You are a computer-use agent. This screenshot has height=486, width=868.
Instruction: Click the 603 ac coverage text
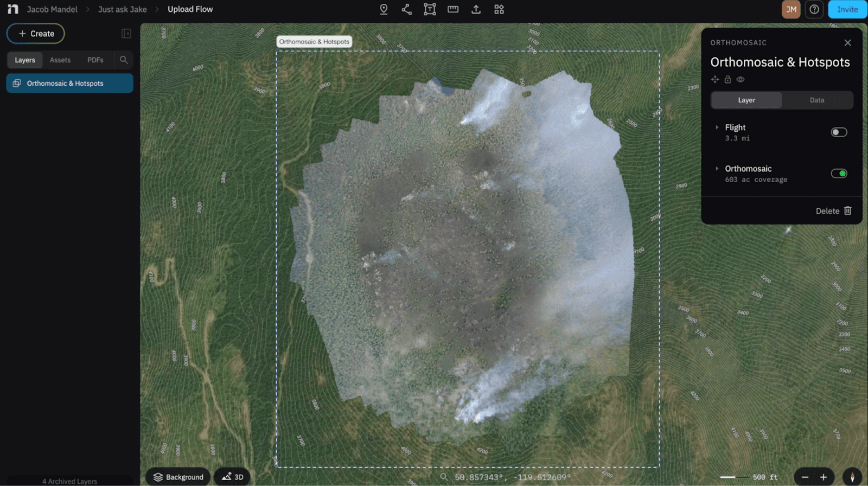pos(756,180)
